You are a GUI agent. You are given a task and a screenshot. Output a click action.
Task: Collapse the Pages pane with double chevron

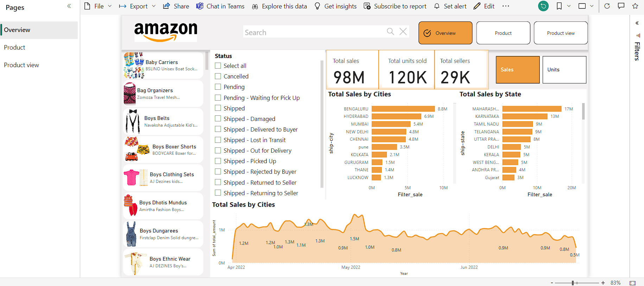tap(69, 6)
